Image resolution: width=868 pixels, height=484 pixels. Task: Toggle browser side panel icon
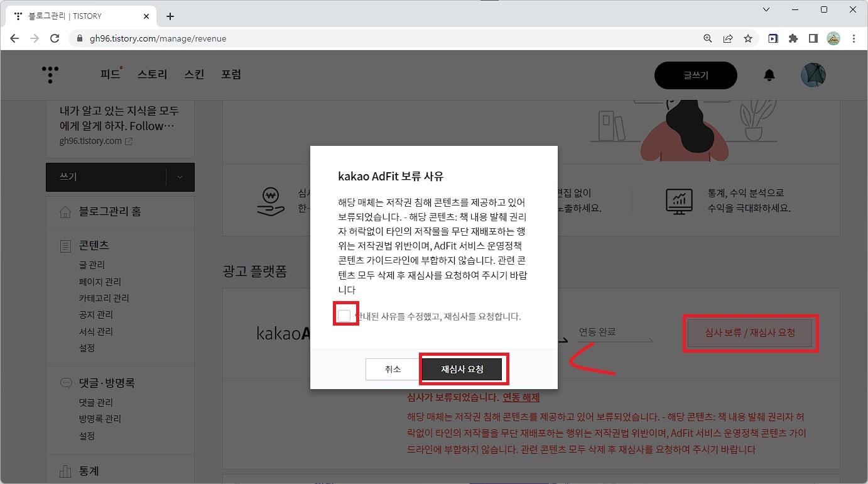tap(813, 38)
